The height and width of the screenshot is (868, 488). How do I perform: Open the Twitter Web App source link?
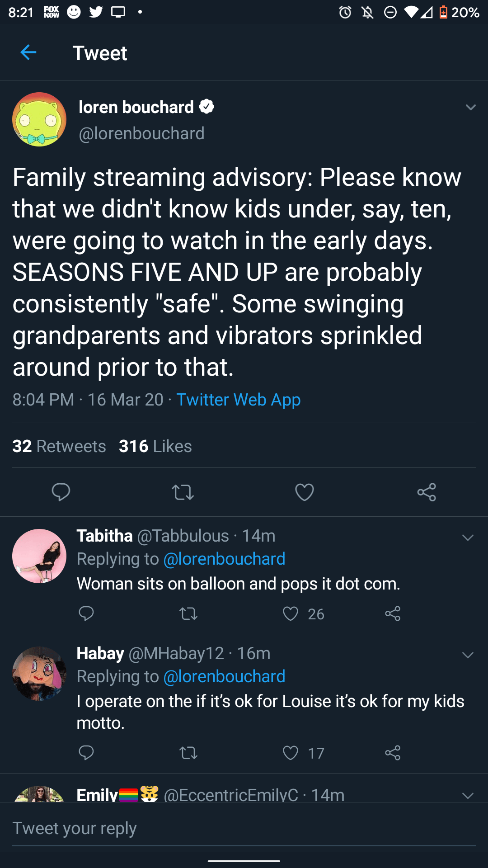click(x=238, y=400)
